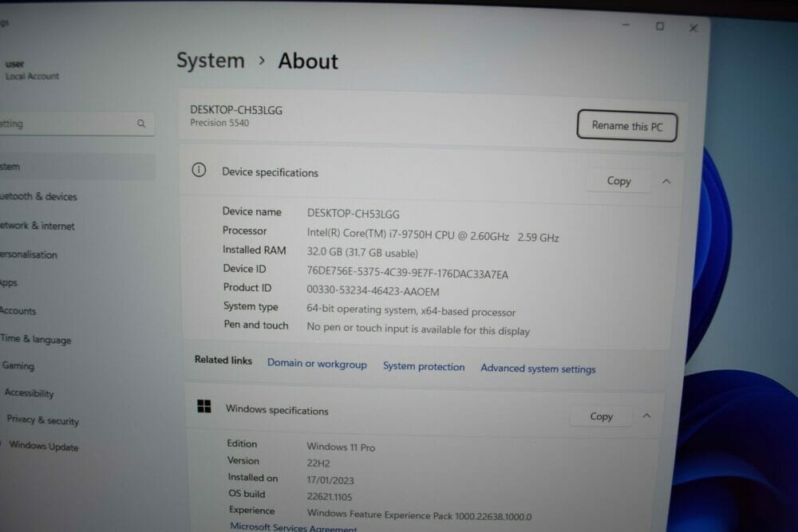This screenshot has height=532, width=798.
Task: Click the System type value 64-bit operating system
Action: pyautogui.click(x=411, y=310)
